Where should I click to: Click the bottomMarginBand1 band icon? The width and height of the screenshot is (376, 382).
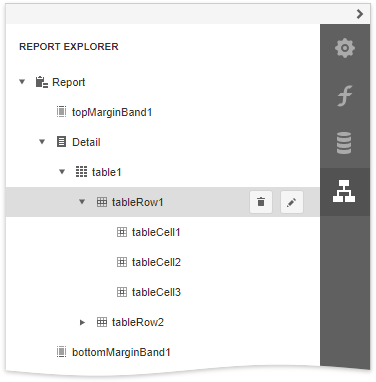pyautogui.click(x=61, y=352)
